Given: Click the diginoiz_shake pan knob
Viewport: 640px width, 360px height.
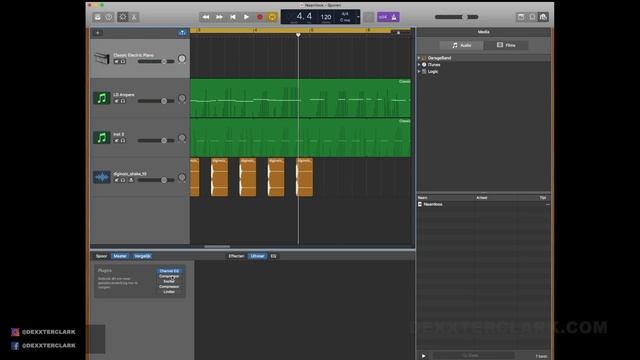Looking at the screenshot, I should [182, 178].
